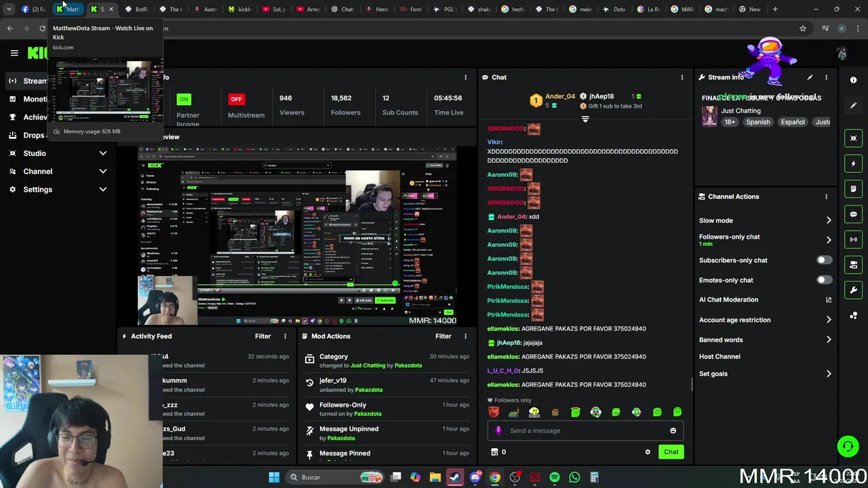Edit stream info with the pencil icon
This screenshot has height=488, width=868.
point(810,77)
